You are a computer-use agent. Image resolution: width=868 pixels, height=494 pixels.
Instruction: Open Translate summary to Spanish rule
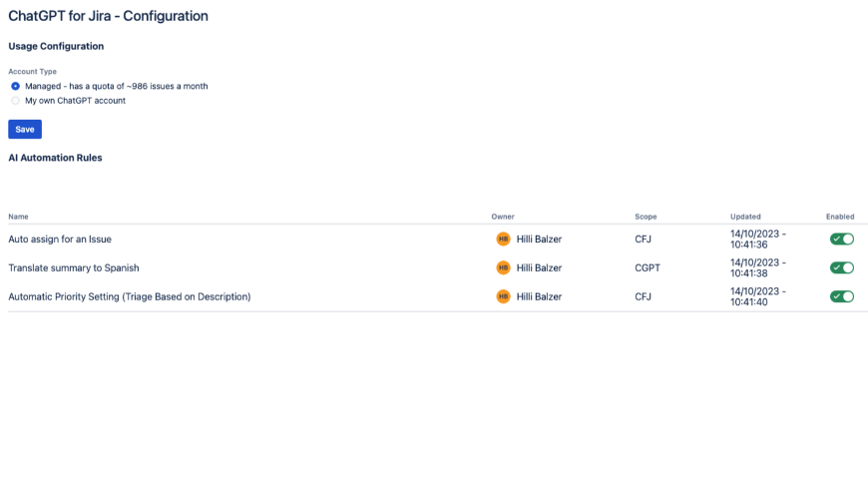(x=74, y=267)
